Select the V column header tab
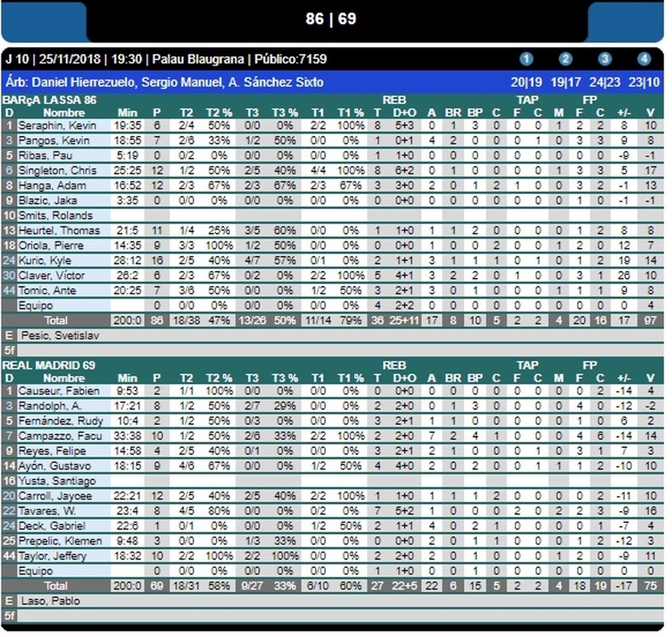 click(x=650, y=112)
